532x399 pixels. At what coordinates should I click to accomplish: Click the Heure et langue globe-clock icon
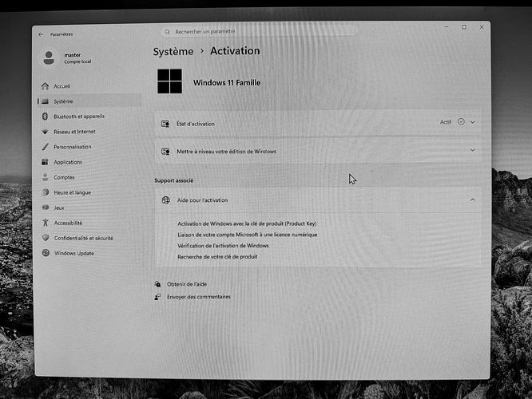tap(46, 192)
